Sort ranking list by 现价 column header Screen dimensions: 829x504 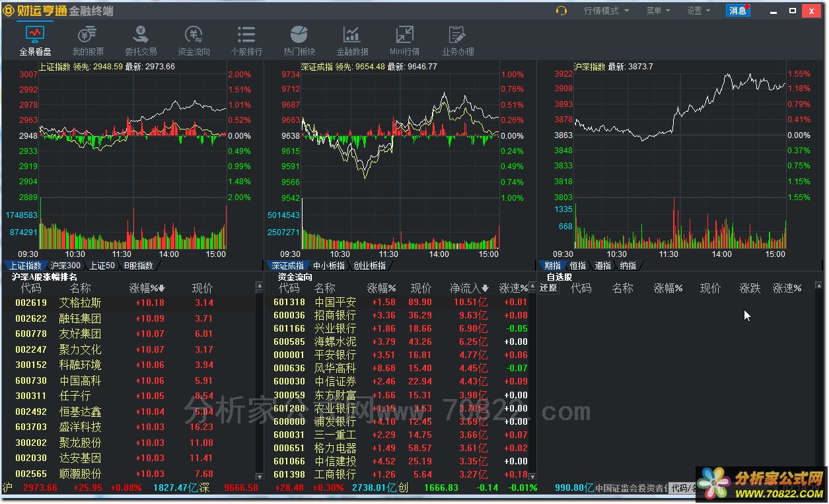pos(202,288)
